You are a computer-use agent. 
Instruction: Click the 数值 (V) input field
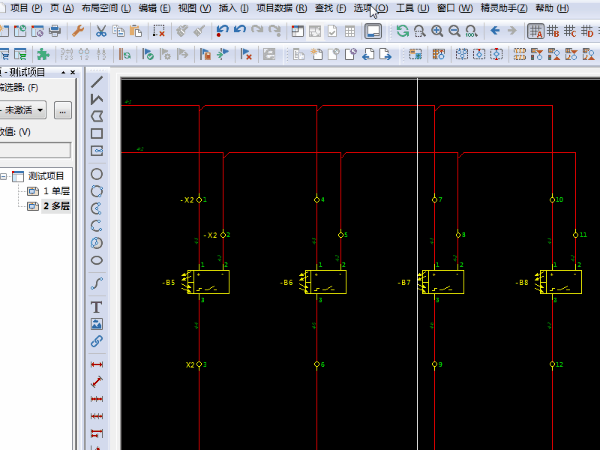coord(34,150)
